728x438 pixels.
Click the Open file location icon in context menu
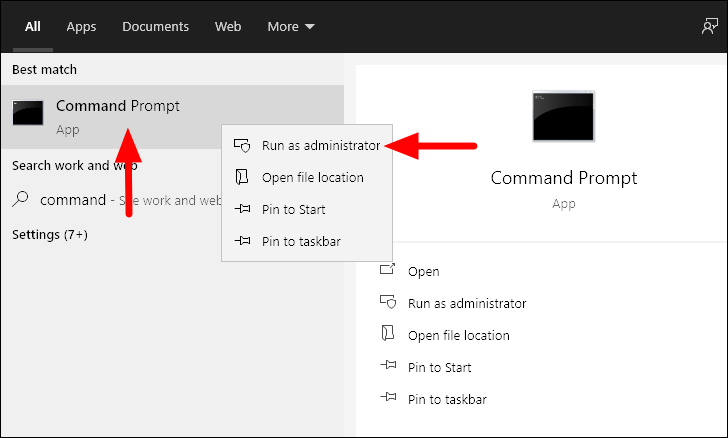pyautogui.click(x=242, y=177)
